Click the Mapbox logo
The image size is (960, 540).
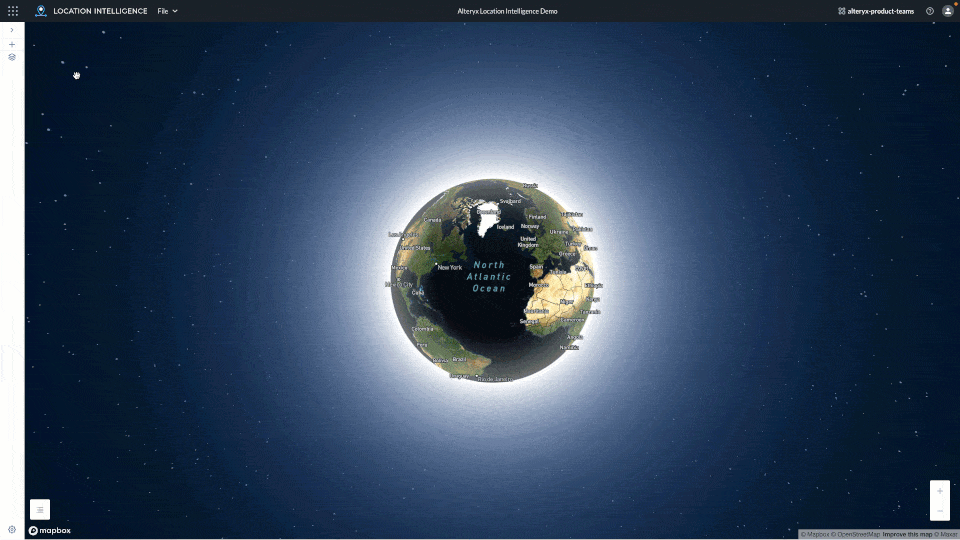click(x=50, y=531)
